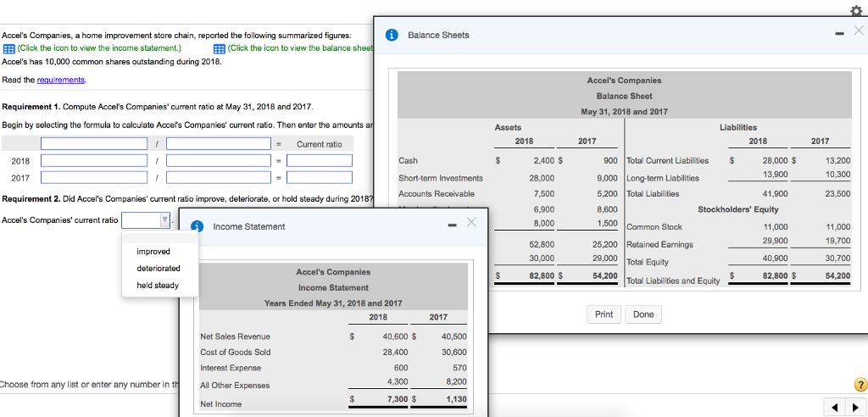Viewport: 868px width, 417px height.
Task: Click the view balance sheet link text
Action: click(300, 47)
